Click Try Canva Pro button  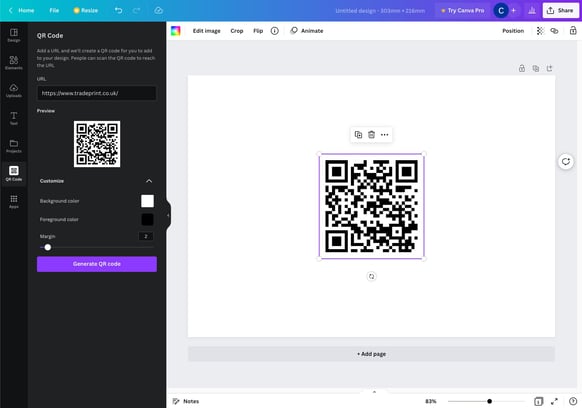pos(462,10)
